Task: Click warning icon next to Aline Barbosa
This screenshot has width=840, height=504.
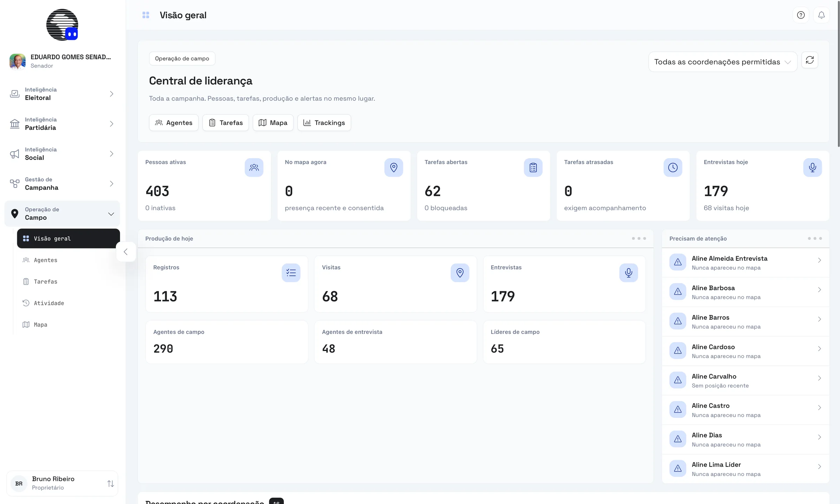Action: tap(678, 292)
